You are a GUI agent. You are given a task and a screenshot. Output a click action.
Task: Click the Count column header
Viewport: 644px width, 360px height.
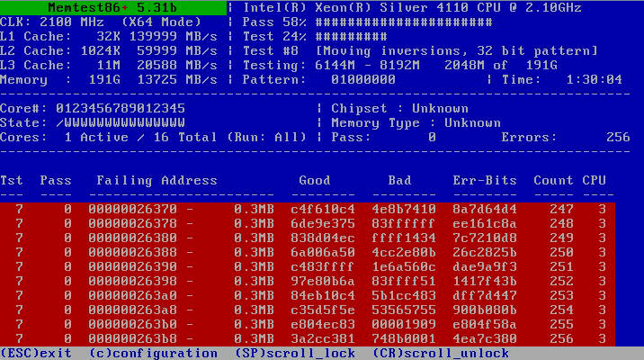(553, 180)
